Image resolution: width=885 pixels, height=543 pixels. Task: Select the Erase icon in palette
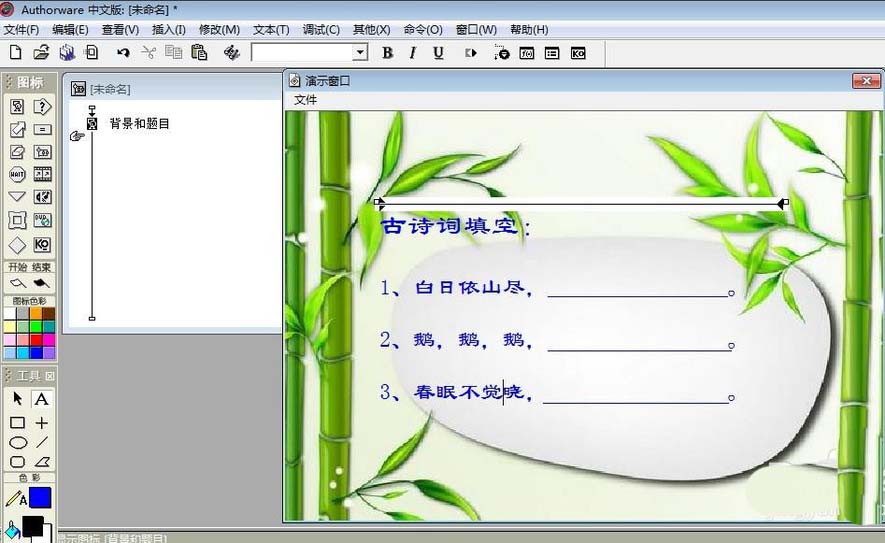coord(17,152)
